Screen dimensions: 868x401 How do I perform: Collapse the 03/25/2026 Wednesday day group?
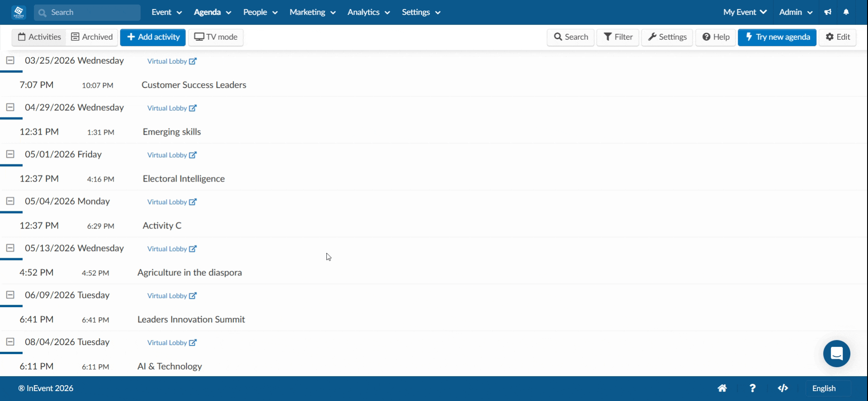[x=10, y=60]
